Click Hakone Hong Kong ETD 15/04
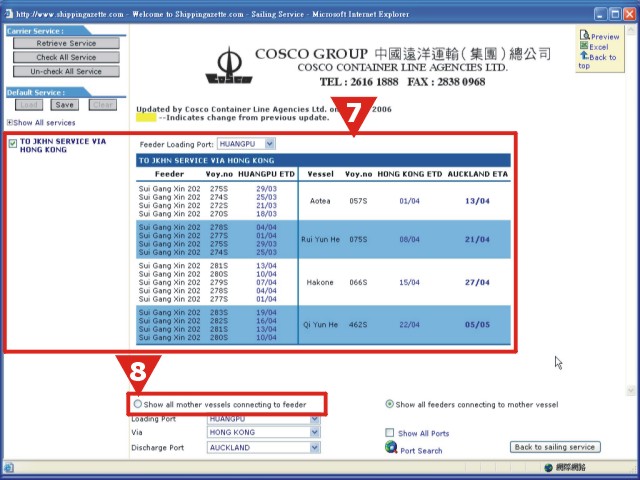Screen dimensions: 640x480 click(409, 282)
